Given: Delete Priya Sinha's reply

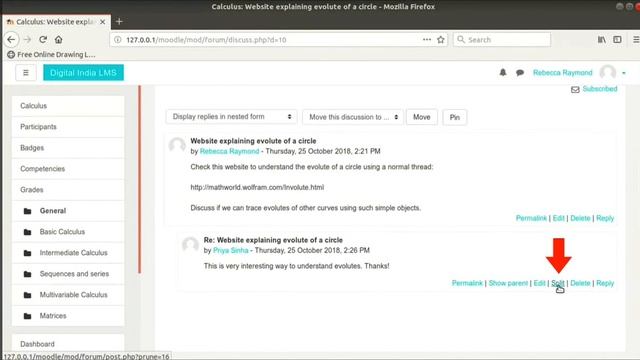Looking at the screenshot, I should (x=580, y=283).
